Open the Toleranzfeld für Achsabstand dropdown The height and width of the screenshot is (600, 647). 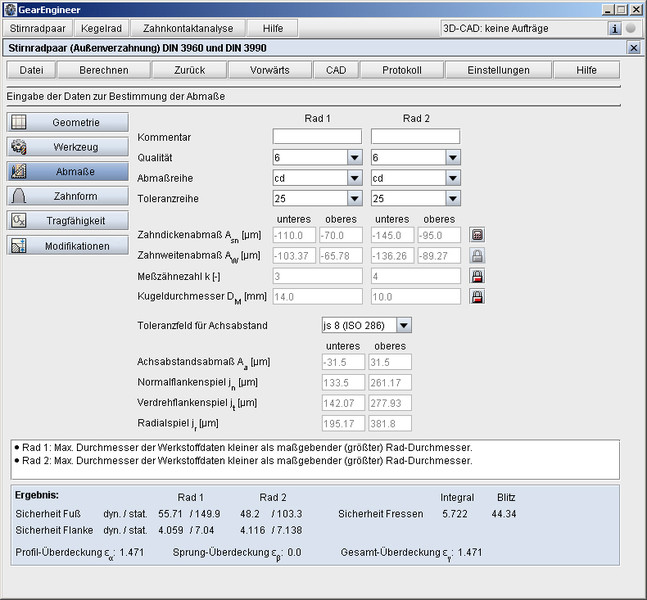click(403, 326)
